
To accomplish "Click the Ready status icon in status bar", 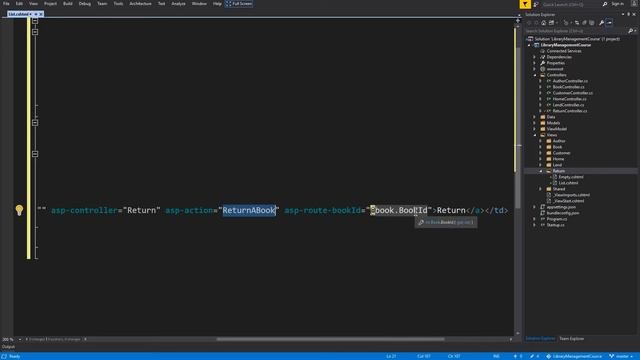I will (x=4, y=356).
